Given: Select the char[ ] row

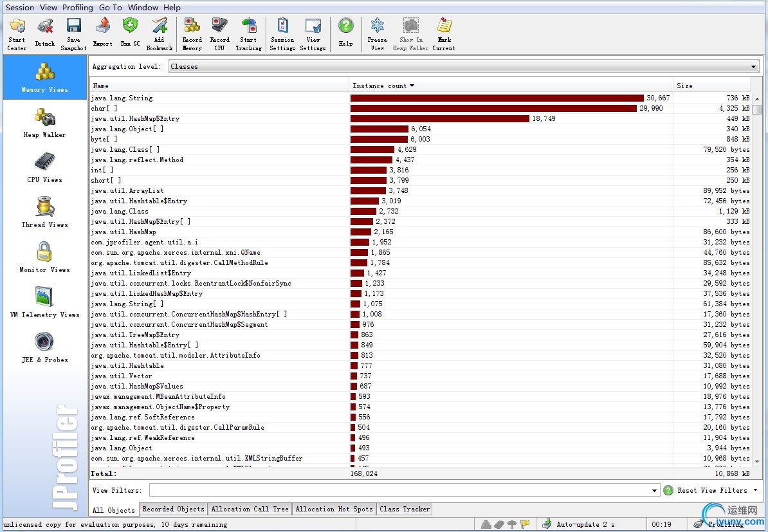Looking at the screenshot, I should (420, 108).
